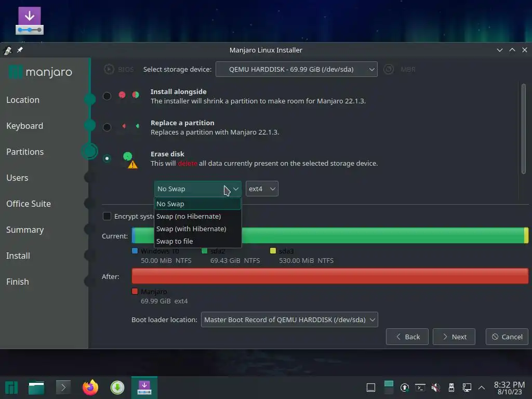
Task: Go to the Summary step in sidebar
Action: click(25, 230)
